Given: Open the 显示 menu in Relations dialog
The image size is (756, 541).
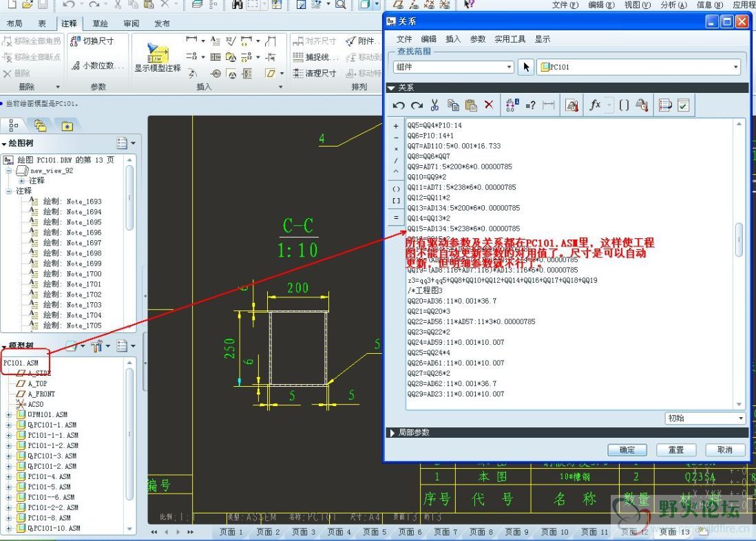Looking at the screenshot, I should 543,39.
